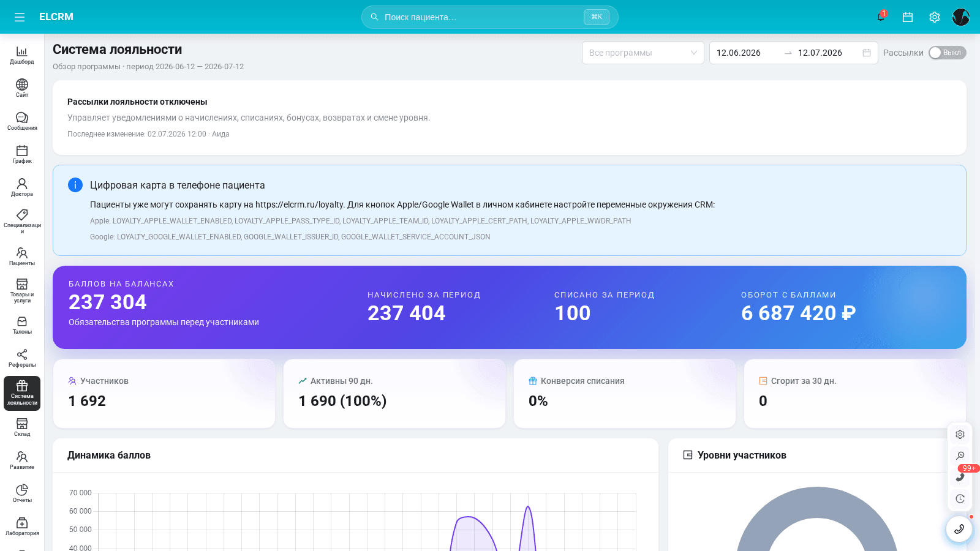This screenshot has width=980, height=551.
Task: Click Активны 90 дн. card
Action: (394, 393)
